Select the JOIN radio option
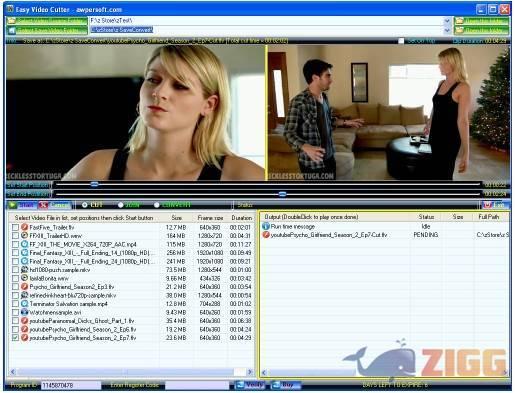This screenshot has height=393, width=515. pos(120,205)
